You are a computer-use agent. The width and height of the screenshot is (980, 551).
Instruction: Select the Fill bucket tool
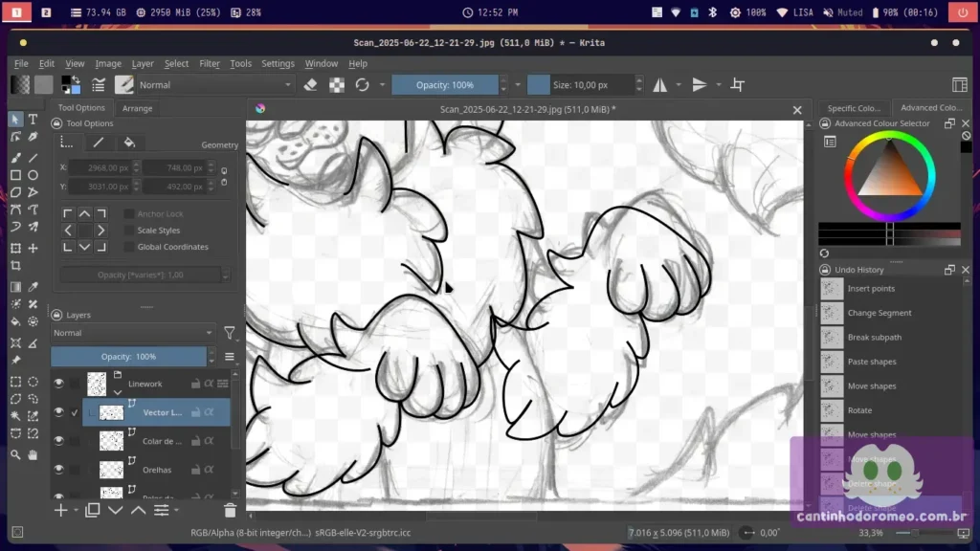(15, 321)
